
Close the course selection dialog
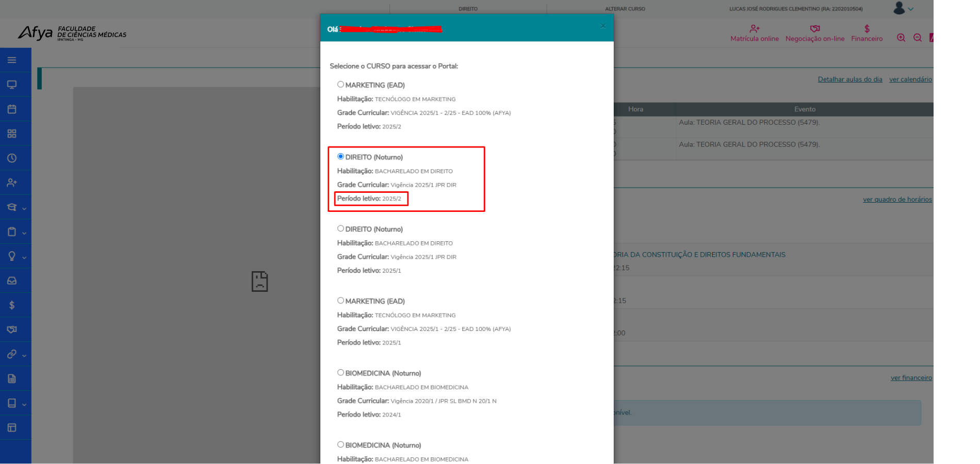(603, 26)
